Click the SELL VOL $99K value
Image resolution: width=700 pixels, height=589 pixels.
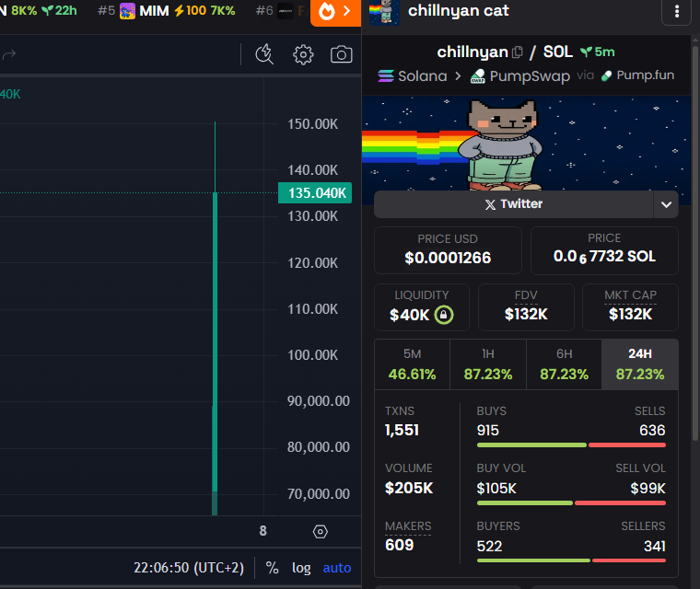click(x=647, y=489)
